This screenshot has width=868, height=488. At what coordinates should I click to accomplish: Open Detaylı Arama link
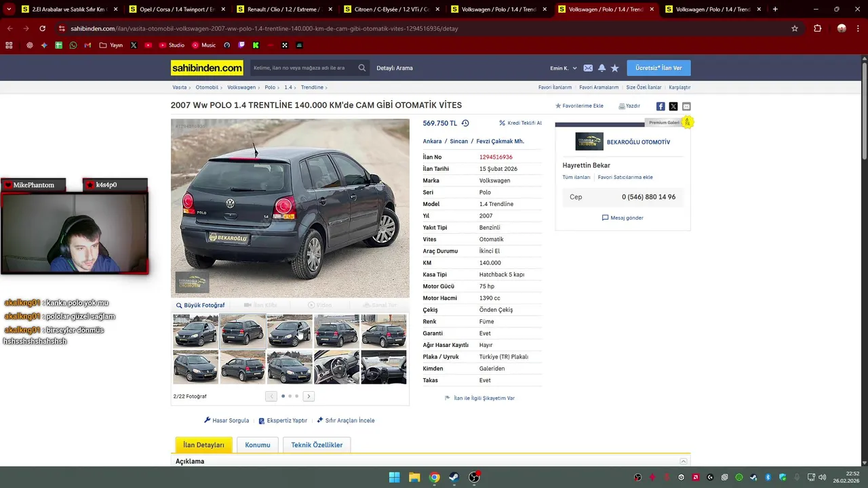[x=395, y=68]
